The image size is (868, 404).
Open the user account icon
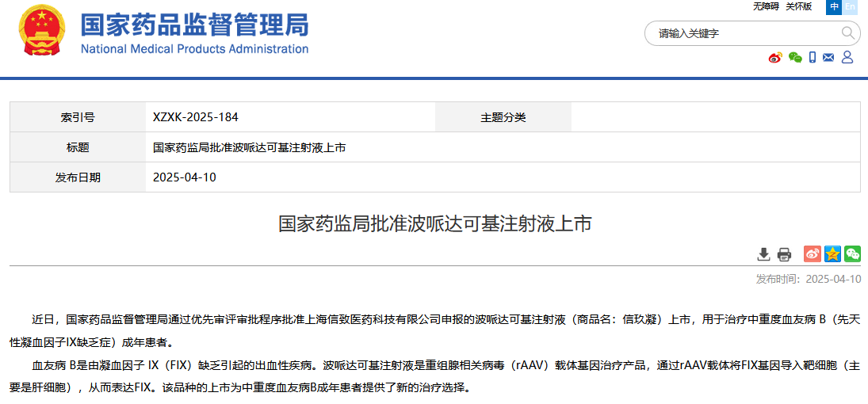(847, 57)
